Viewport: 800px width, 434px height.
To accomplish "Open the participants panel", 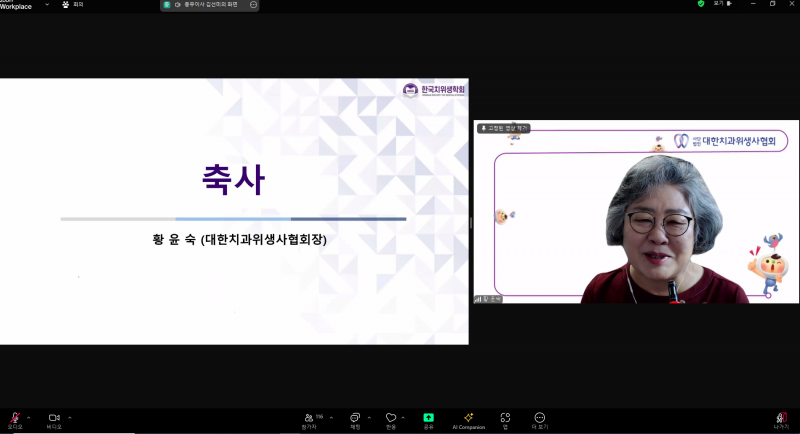I will point(309,418).
